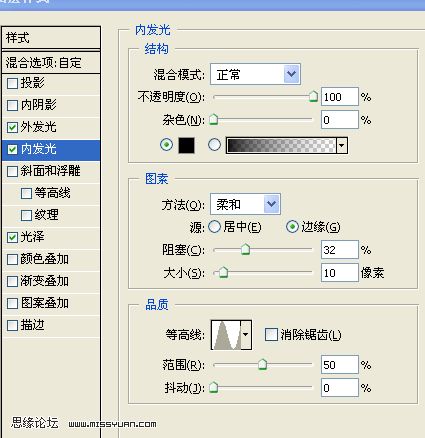Click the 杂色 noise slider handle
Screen dimensions: 425x438
click(213, 119)
